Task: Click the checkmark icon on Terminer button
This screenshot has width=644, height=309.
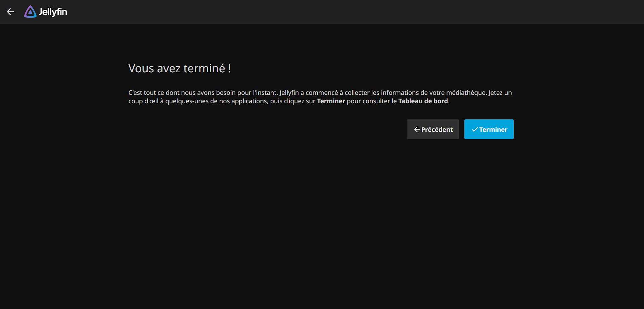Action: (475, 129)
